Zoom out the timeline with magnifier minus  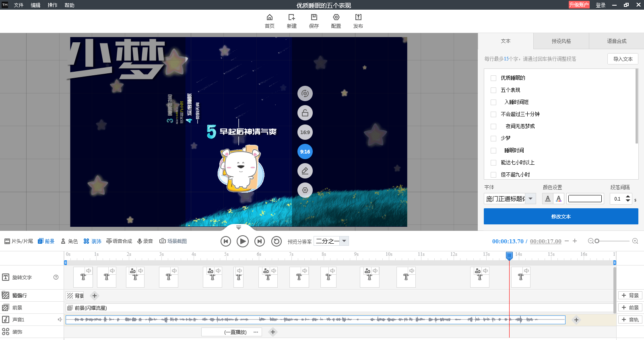pos(590,241)
